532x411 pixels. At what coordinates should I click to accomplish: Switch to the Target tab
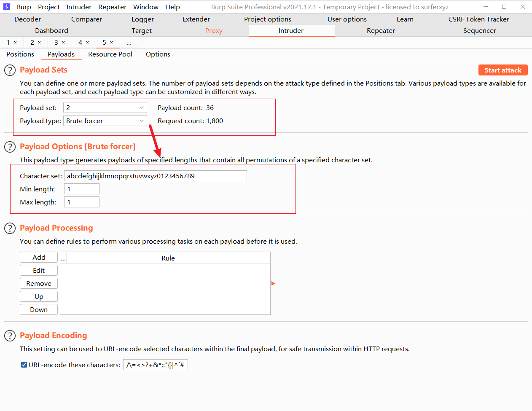point(142,31)
